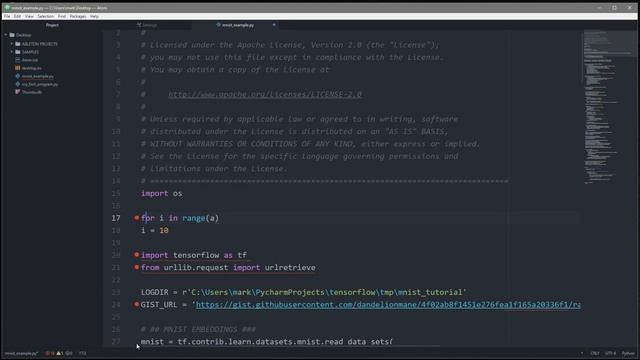Click the Settings tab tools icon
Image resolution: width=640 pixels, height=360 pixels.
[139, 25]
